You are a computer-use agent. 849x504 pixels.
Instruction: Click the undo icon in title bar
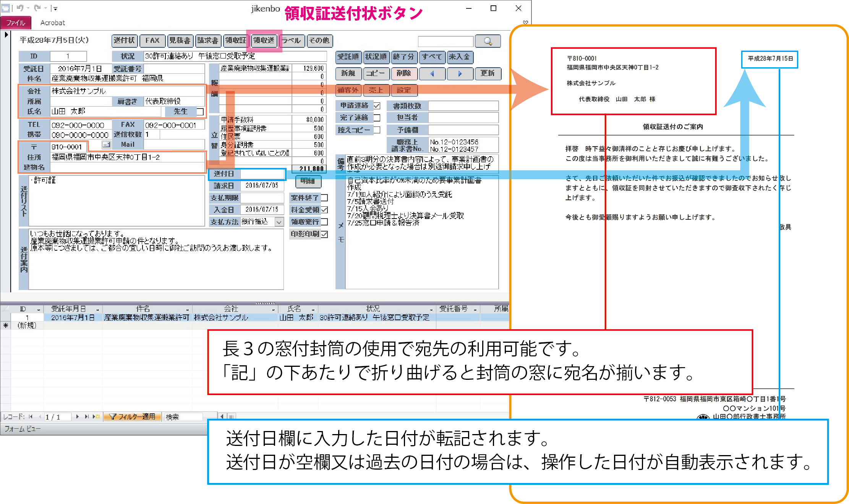click(20, 8)
